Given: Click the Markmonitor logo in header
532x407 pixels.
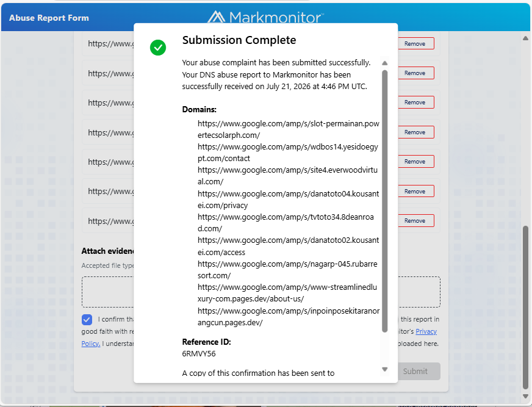Looking at the screenshot, I should pos(265,17).
